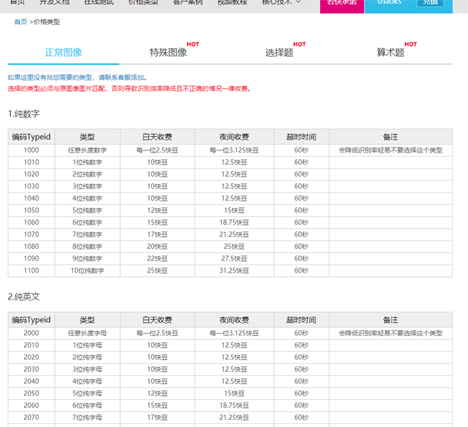Screen dimensions: 468x427
Task: Click the 1位纯数字 type cell
Action: pyautogui.click(x=87, y=162)
